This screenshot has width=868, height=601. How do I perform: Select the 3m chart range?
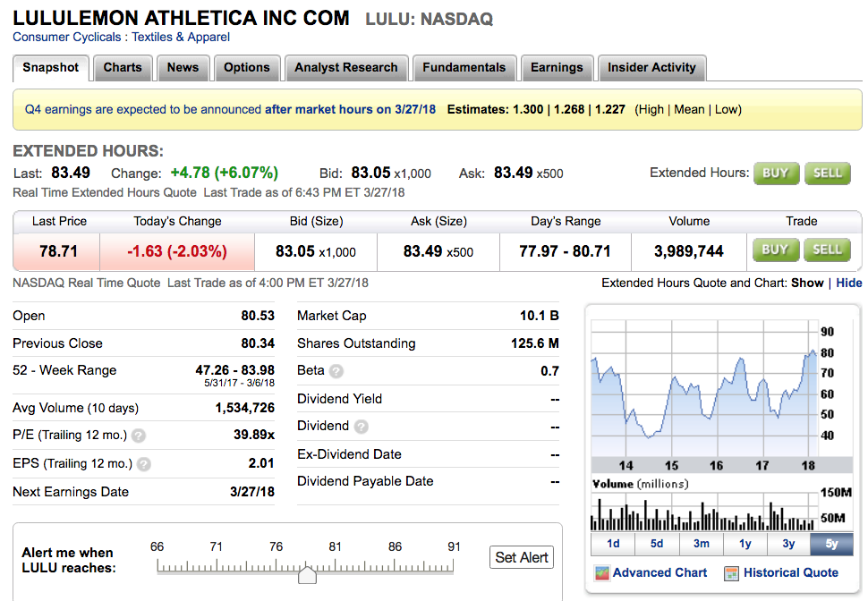[701, 544]
